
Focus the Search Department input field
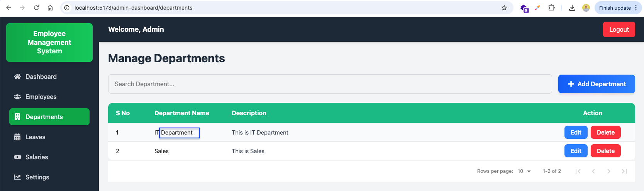330,84
